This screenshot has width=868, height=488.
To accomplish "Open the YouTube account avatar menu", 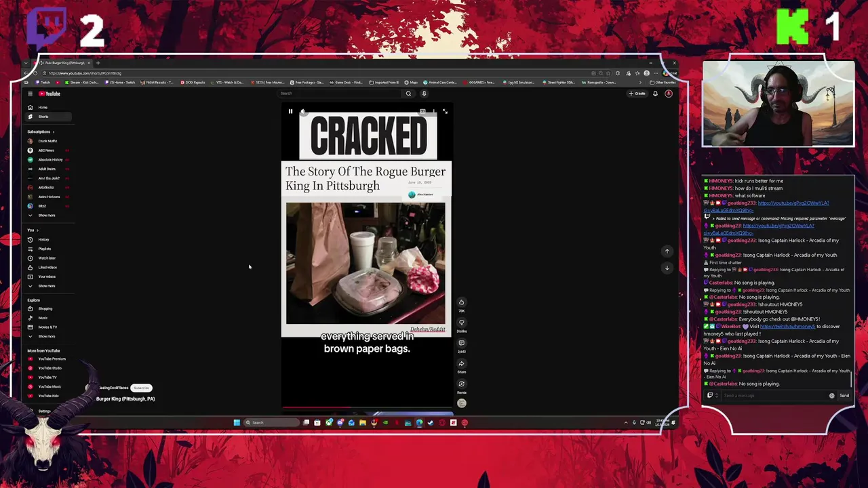I will point(669,94).
